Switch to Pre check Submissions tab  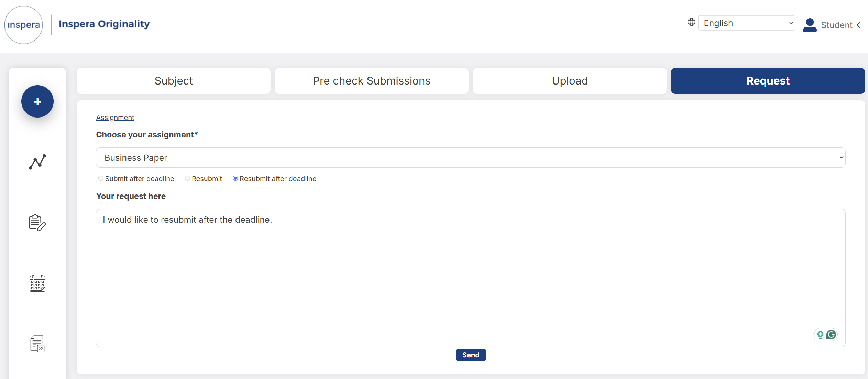(372, 81)
